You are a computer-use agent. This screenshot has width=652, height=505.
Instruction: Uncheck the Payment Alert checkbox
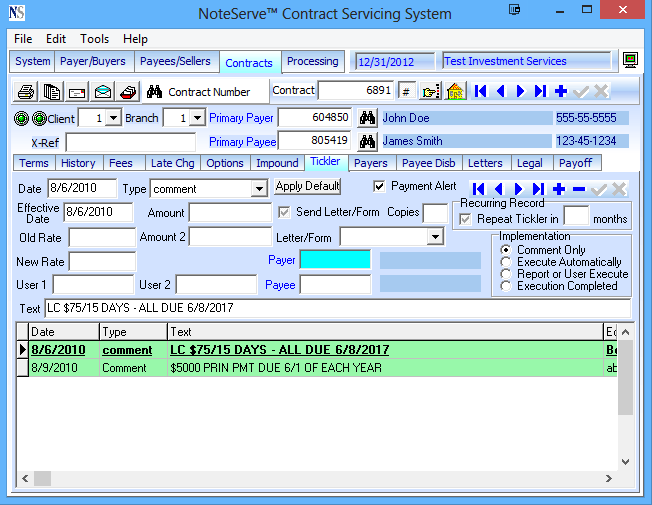379,186
